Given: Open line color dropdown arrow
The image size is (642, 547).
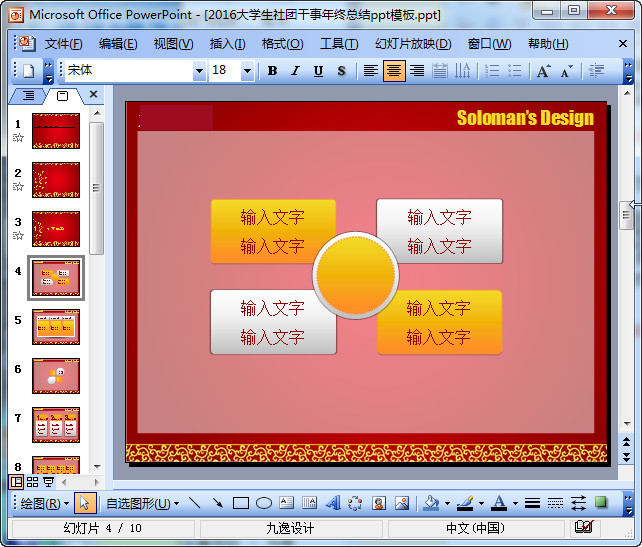Looking at the screenshot, I should 481,503.
